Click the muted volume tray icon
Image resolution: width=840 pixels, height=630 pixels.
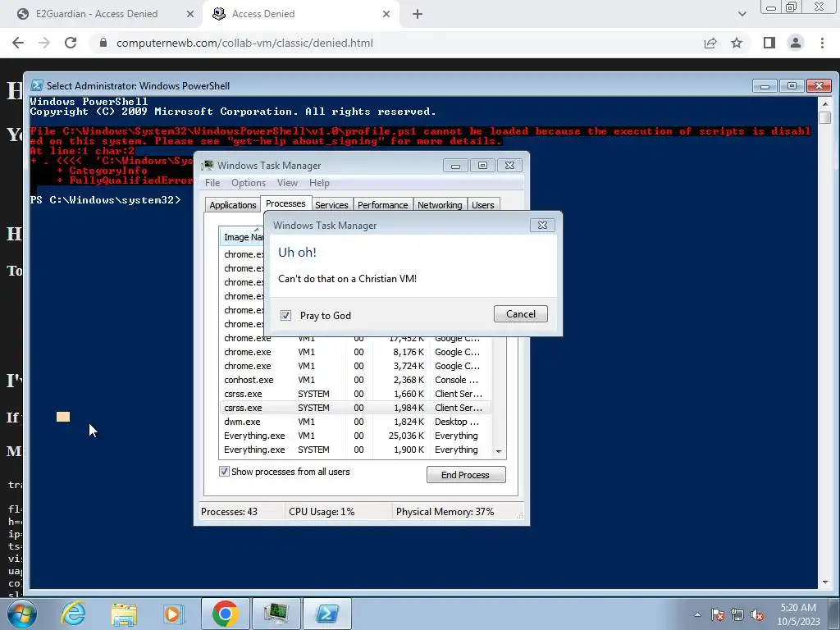point(757,614)
